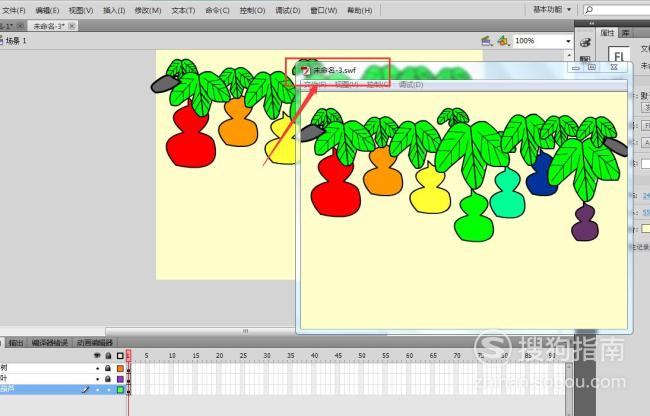Maximize the SWF player window
The image size is (650, 416).
[x=592, y=68]
